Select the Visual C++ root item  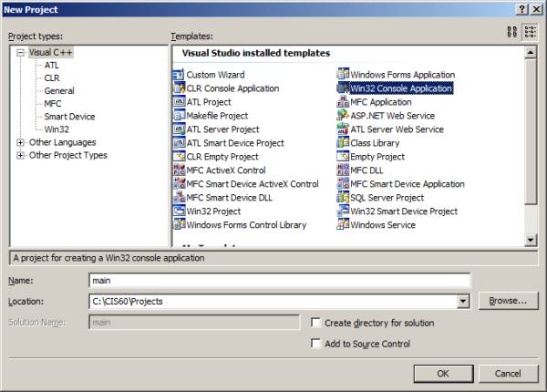(x=50, y=53)
